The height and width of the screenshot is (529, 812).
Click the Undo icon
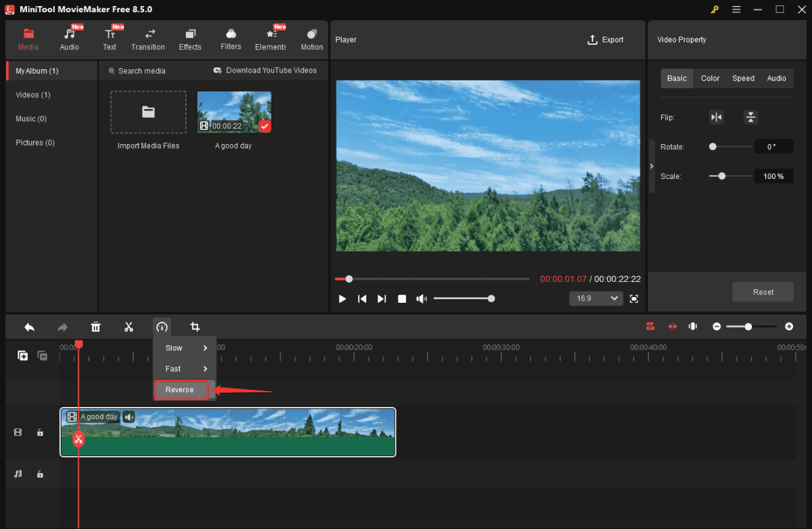(x=29, y=327)
